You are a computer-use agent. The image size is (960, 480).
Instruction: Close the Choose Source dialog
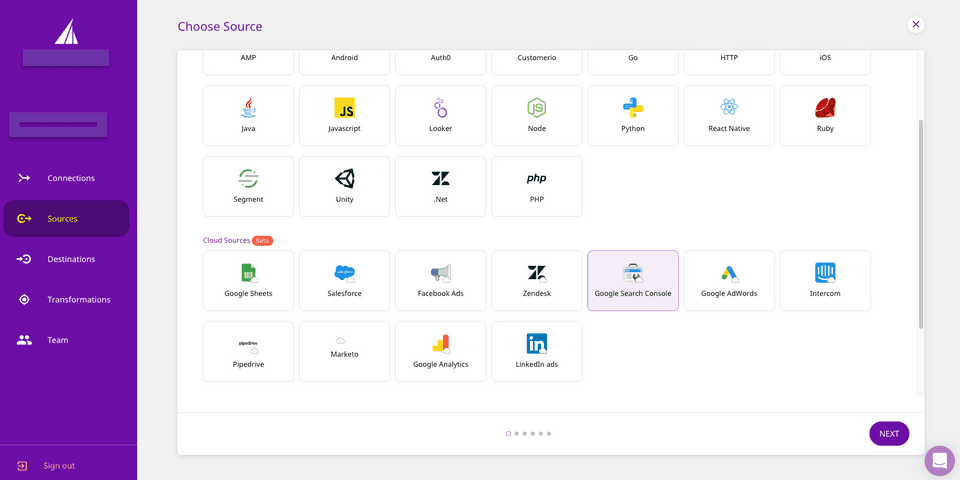pyautogui.click(x=916, y=24)
